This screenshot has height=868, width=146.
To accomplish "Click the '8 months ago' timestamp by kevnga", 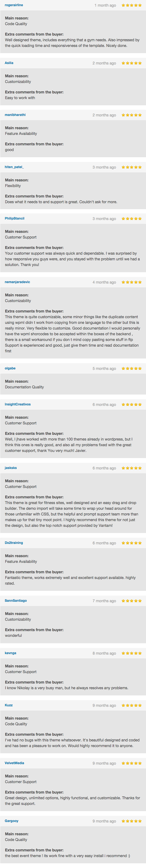I will click(x=104, y=653).
